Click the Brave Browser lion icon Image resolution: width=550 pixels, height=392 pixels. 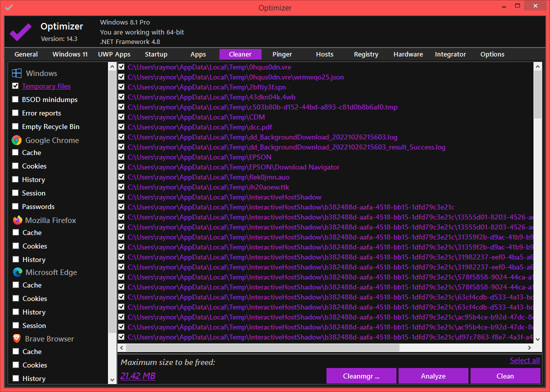tap(17, 339)
